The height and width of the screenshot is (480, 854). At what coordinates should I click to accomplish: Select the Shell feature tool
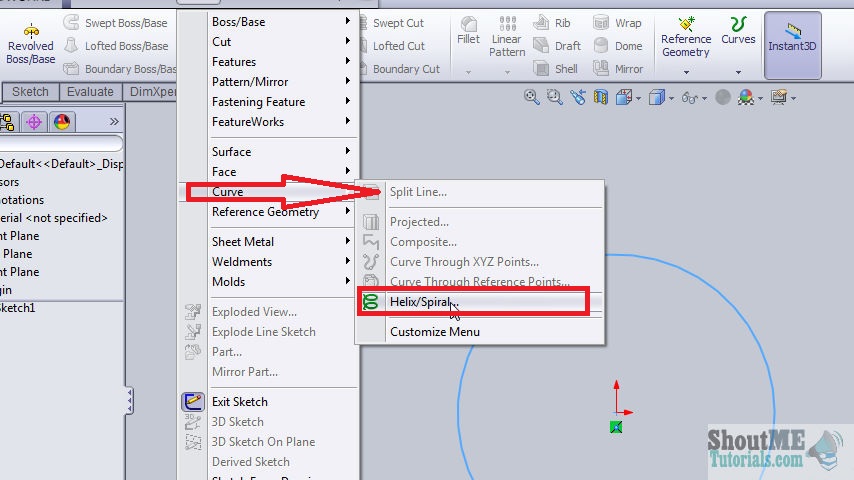point(555,69)
